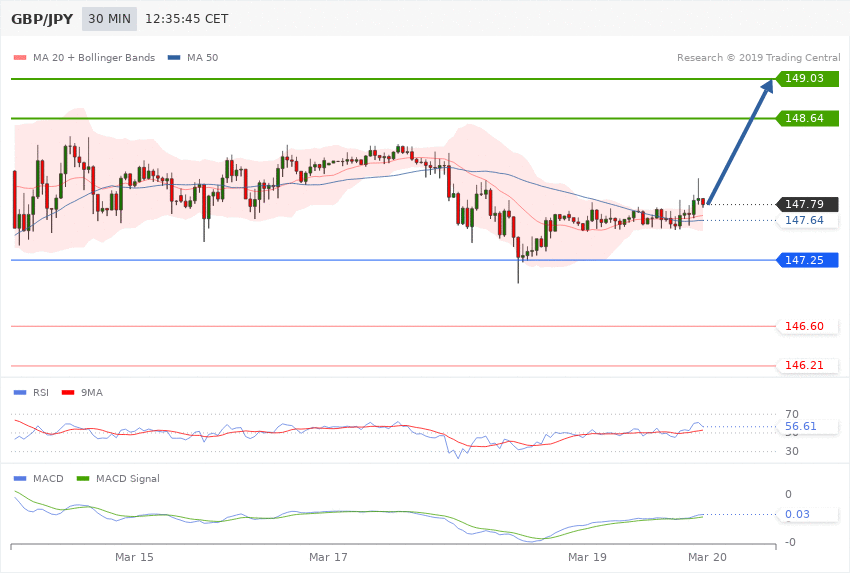Click the RSI 70 level label
This screenshot has height=576, width=850.
pyautogui.click(x=791, y=415)
